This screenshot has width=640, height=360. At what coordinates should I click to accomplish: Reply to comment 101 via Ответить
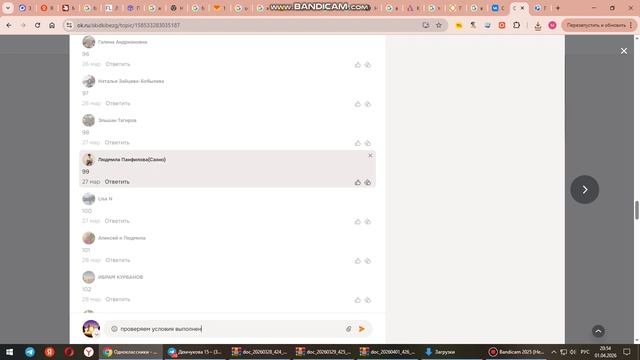pos(118,260)
